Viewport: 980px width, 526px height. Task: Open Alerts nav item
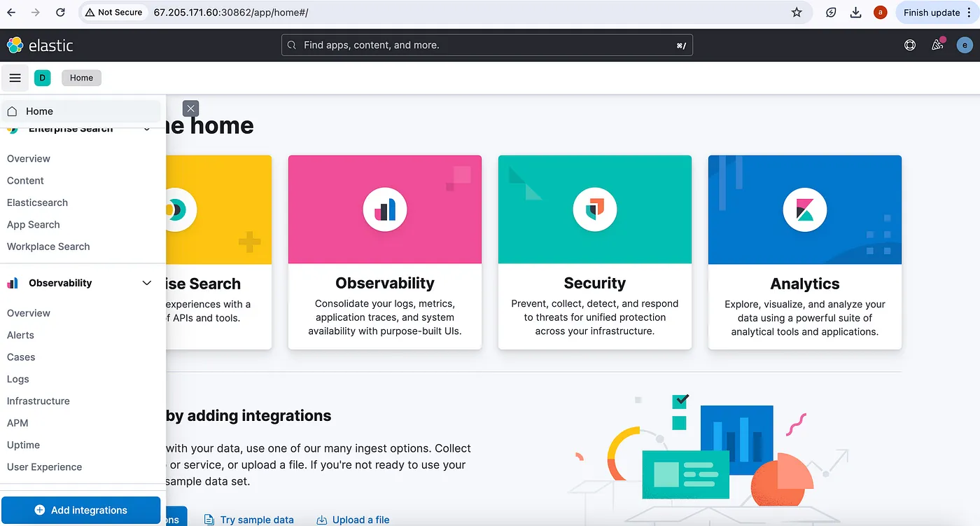(x=20, y=335)
